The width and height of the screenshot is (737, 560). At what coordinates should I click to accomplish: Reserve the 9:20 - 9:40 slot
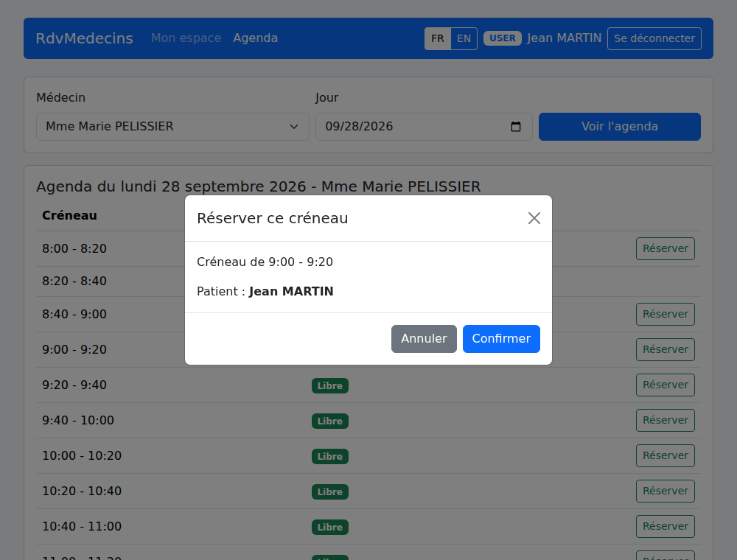coord(665,385)
